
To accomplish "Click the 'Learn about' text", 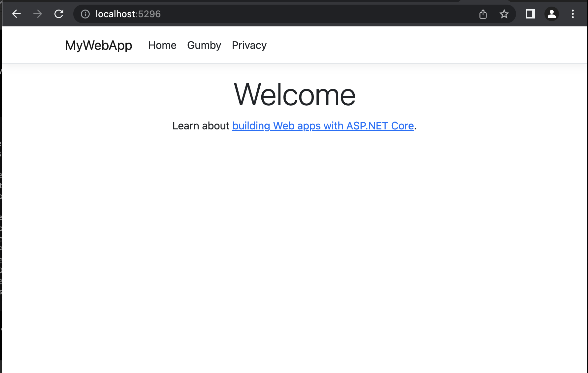I will tap(201, 126).
